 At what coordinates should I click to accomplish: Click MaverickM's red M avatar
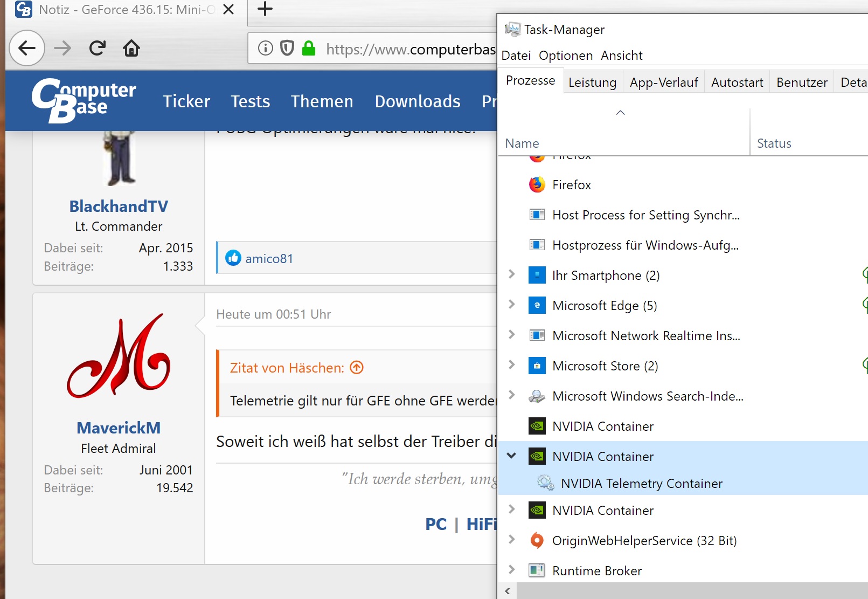[x=119, y=356]
